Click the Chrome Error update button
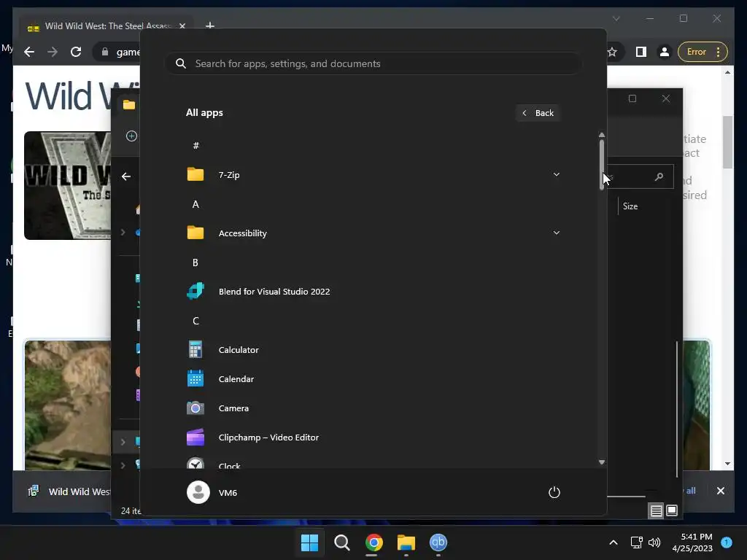The image size is (747, 560). (x=703, y=52)
